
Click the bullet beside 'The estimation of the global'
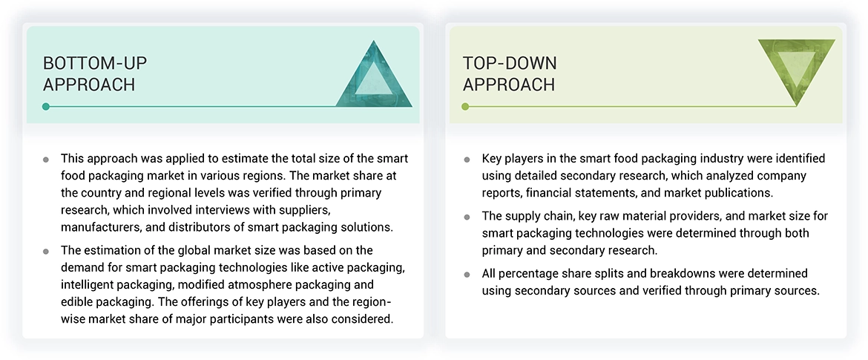tap(46, 251)
